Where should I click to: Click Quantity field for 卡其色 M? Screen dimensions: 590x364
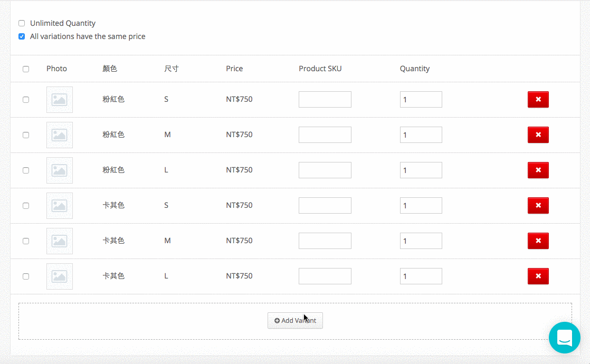point(421,241)
